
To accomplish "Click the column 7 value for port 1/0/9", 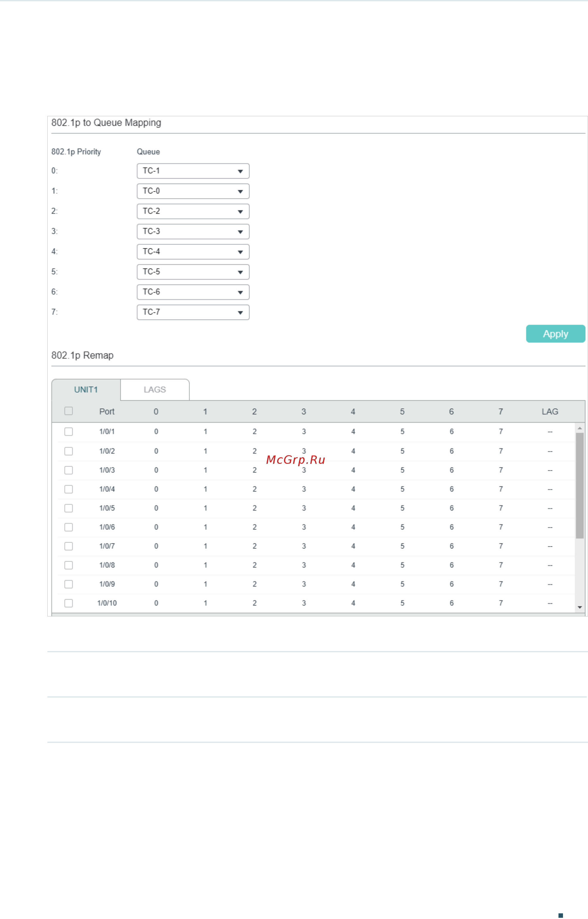I will click(x=501, y=585).
